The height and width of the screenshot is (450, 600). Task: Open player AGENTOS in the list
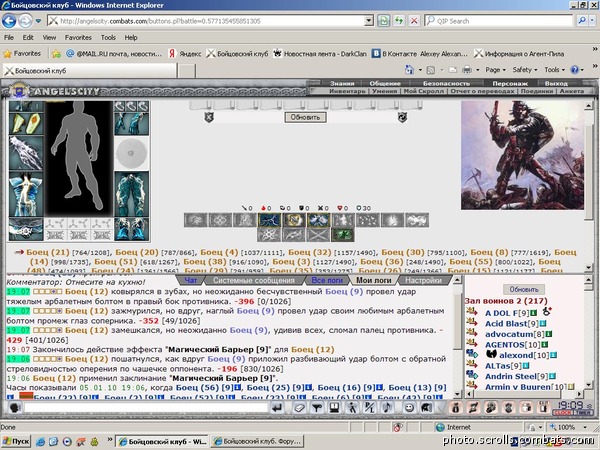(505, 344)
